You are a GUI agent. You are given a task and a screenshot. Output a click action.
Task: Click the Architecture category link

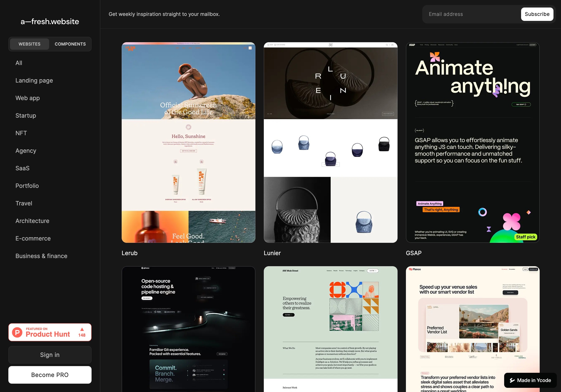click(x=32, y=221)
